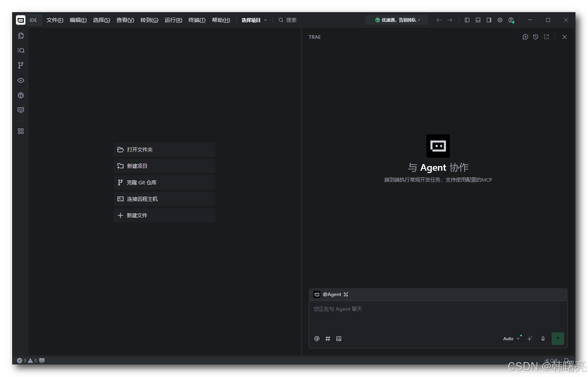Expand the 选择项目 project dropdown
Viewport: 588px width, 377px height.
click(x=254, y=20)
